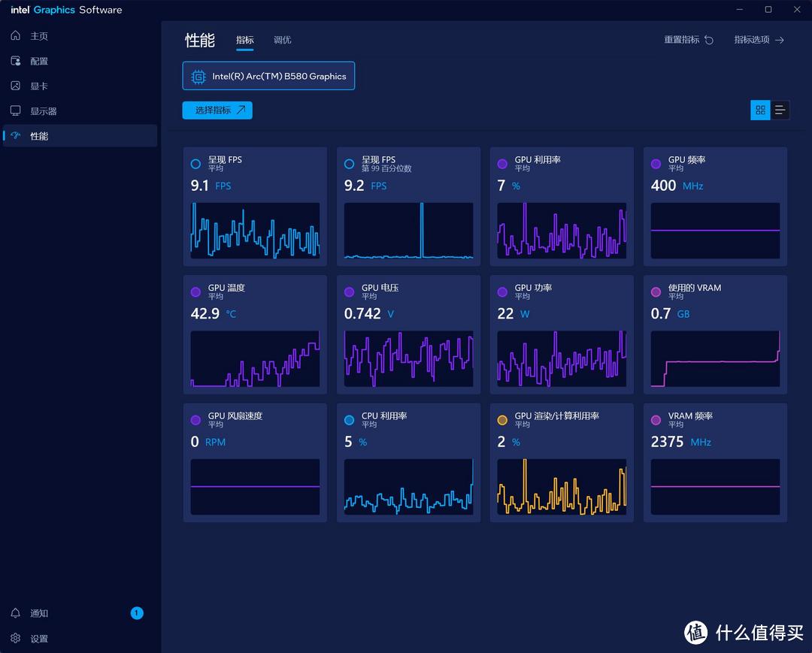Click the notification count badge showing 1
The image size is (812, 653).
click(x=137, y=613)
